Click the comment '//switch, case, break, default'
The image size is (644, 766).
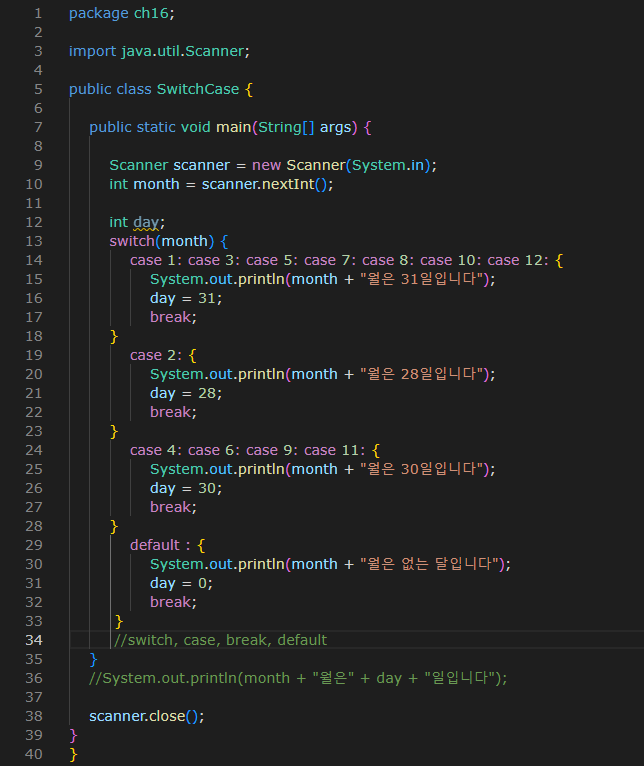pyautogui.click(x=220, y=640)
